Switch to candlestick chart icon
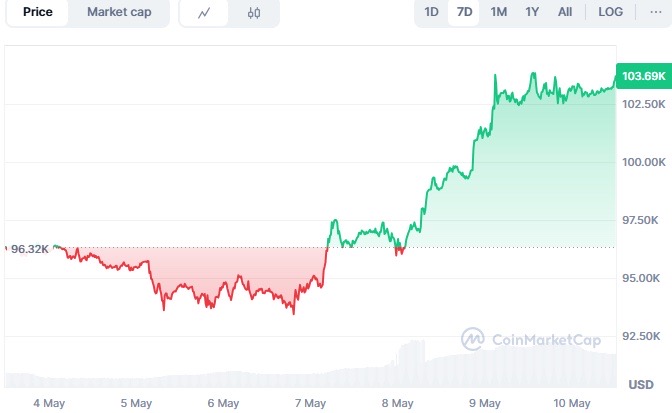The image size is (672, 413). tap(254, 13)
